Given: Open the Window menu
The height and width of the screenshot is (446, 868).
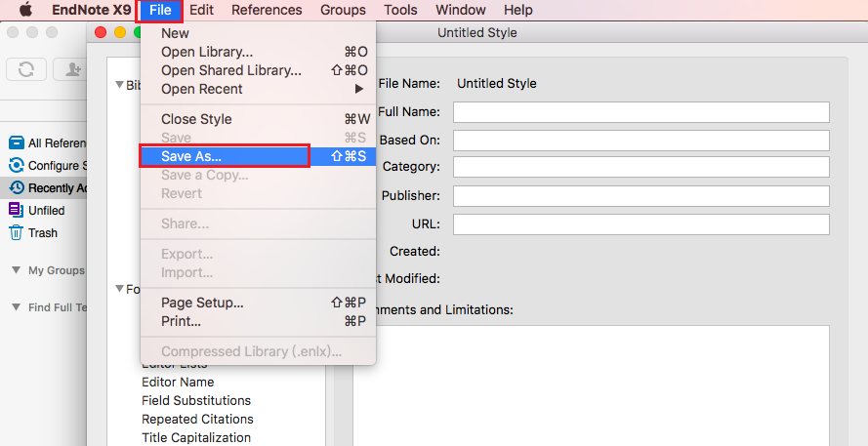Looking at the screenshot, I should click(461, 10).
